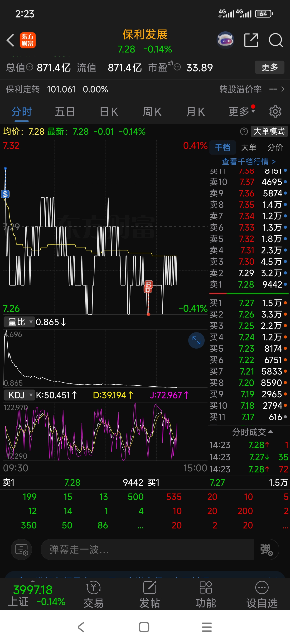
Task: Tap 设自选 in the bottom bar
Action: 262,595
